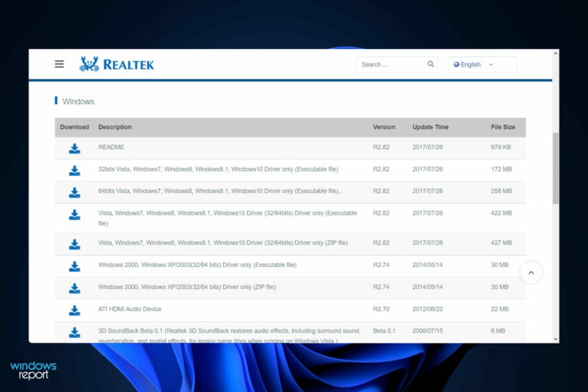This screenshot has width=588, height=392.
Task: Click the globe icon in language selector
Action: pos(456,64)
